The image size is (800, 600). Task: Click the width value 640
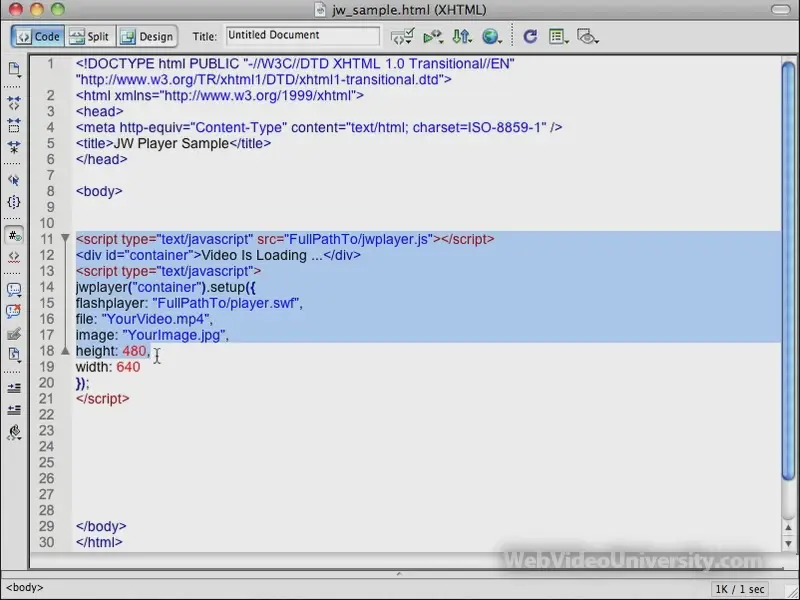128,367
